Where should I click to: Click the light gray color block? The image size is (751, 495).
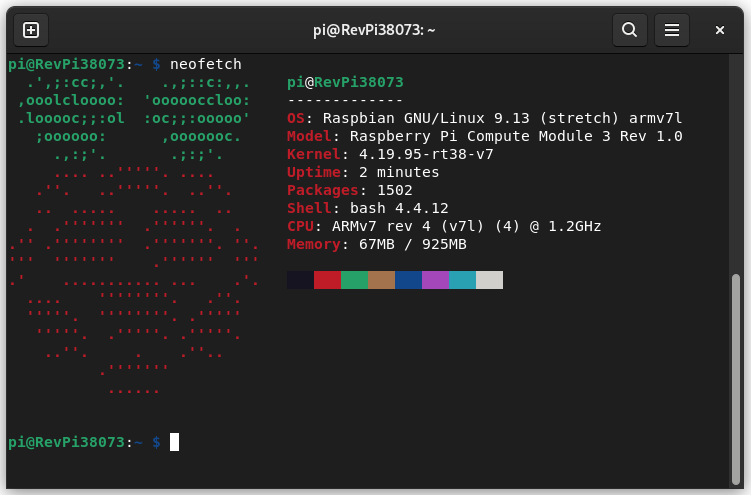click(x=489, y=280)
